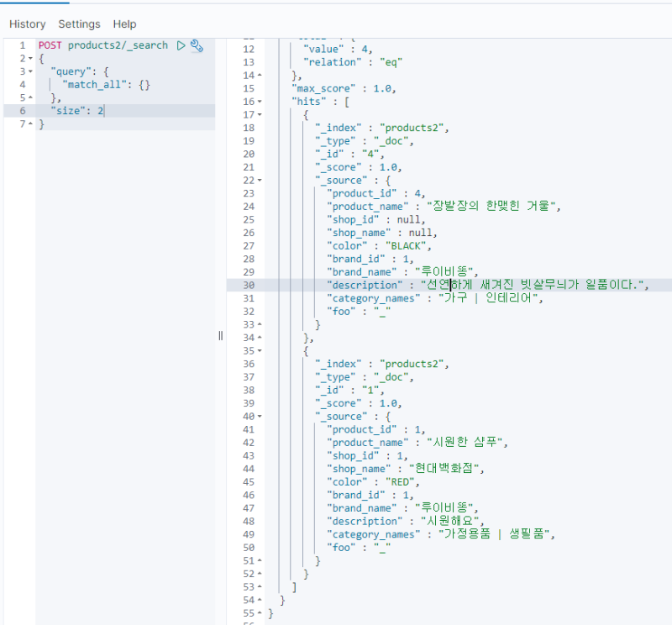Viewport: 672px width, 625px height.
Task: Open the wrench actions menu icon
Action: (197, 45)
